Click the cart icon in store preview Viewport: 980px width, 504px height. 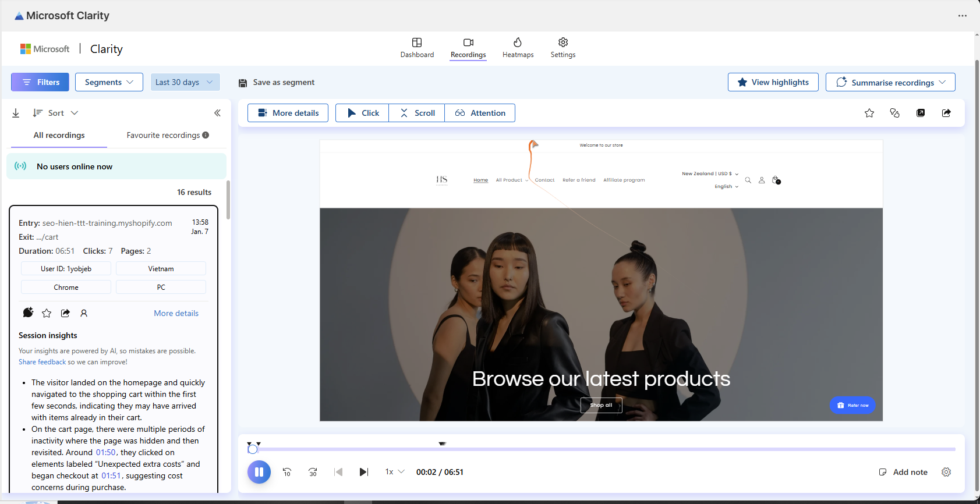[x=776, y=180]
